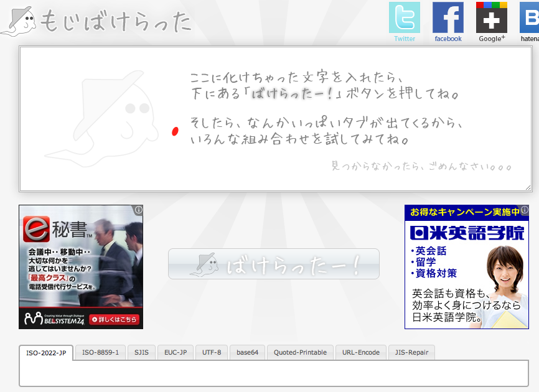
Task: Select the ISO-2022-JP tab
Action: point(46,353)
